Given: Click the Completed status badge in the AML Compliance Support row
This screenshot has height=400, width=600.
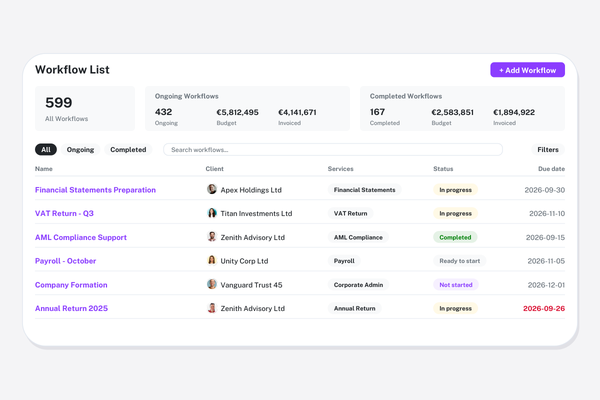Looking at the screenshot, I should pos(455,237).
